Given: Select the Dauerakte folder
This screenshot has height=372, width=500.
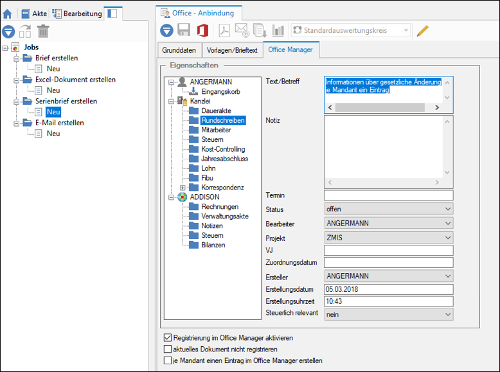Looking at the screenshot, I should click(216, 111).
